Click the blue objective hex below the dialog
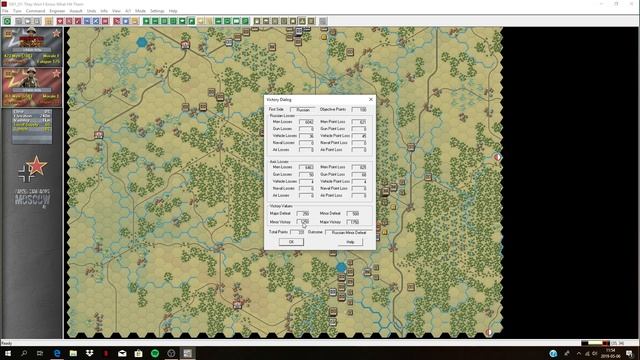 click(x=341, y=268)
